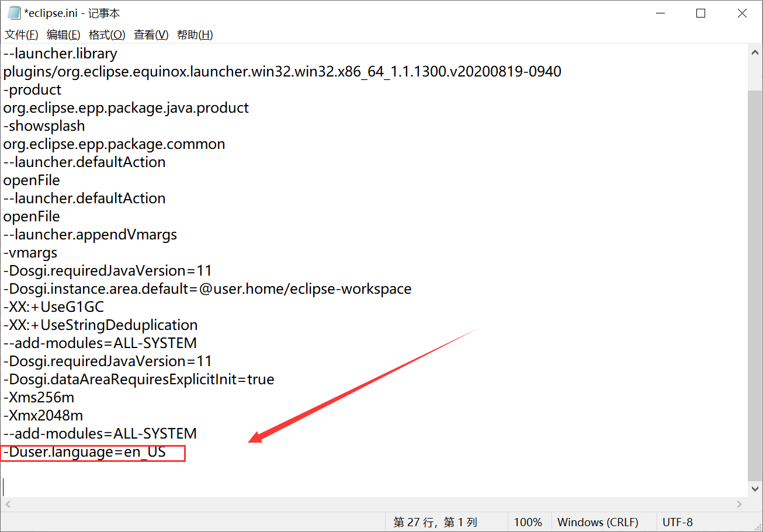Image resolution: width=763 pixels, height=532 pixels.
Task: Click the "-Dosgi.instance.area.default" line
Action: [x=207, y=289]
